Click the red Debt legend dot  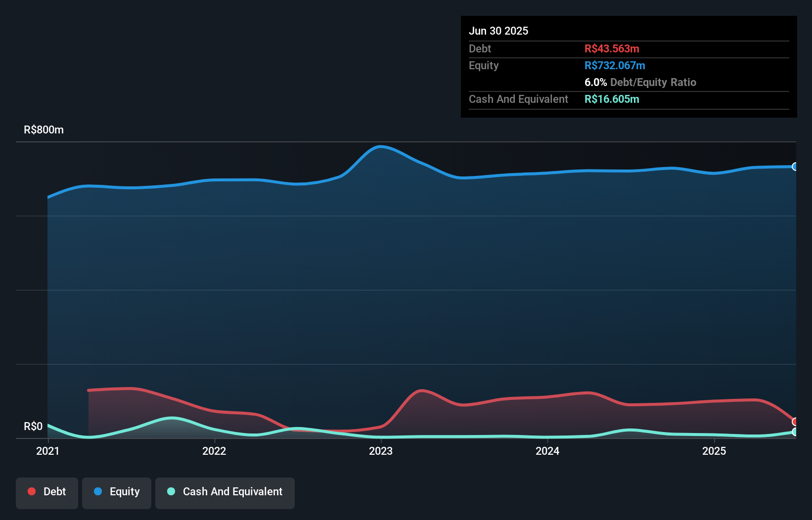31,491
